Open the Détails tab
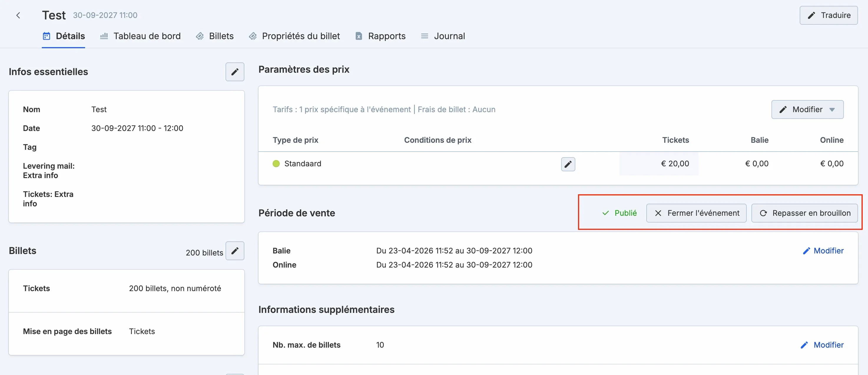This screenshot has height=375, width=868. pyautogui.click(x=63, y=36)
